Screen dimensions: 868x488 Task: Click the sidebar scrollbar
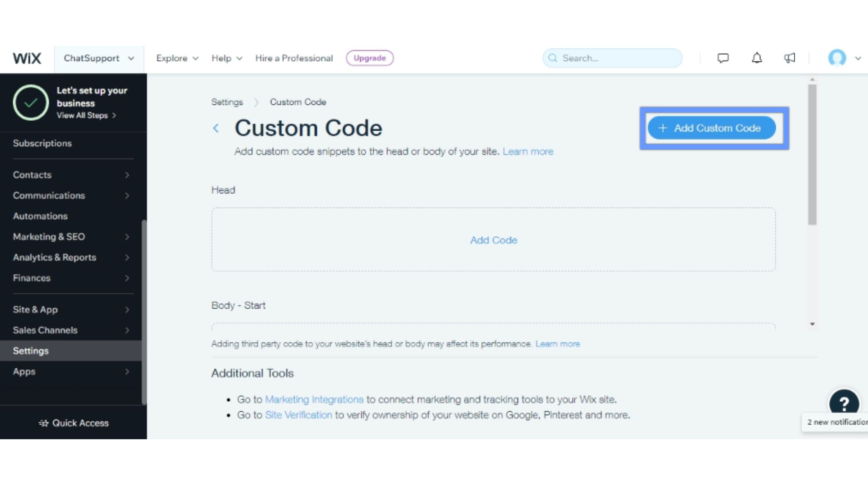pos(144,312)
